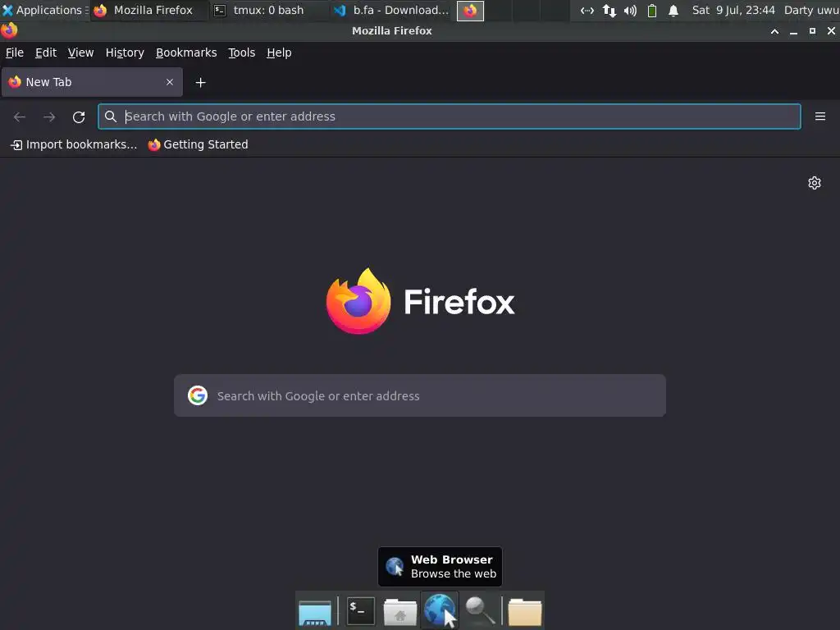Open the File menu

(15, 52)
